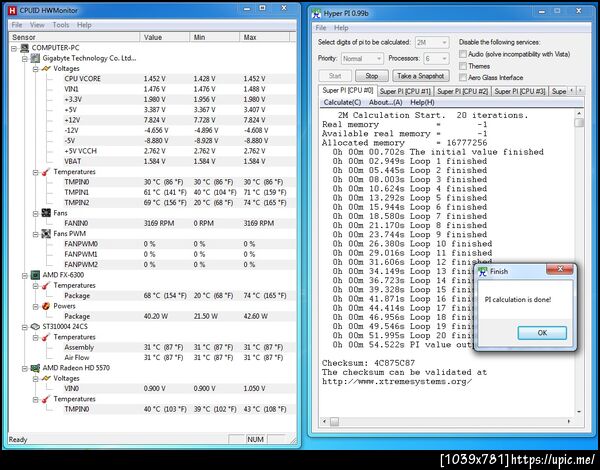This screenshot has height=470, width=600.
Task: Open the Help(H) menu in Super PI
Action: point(422,103)
